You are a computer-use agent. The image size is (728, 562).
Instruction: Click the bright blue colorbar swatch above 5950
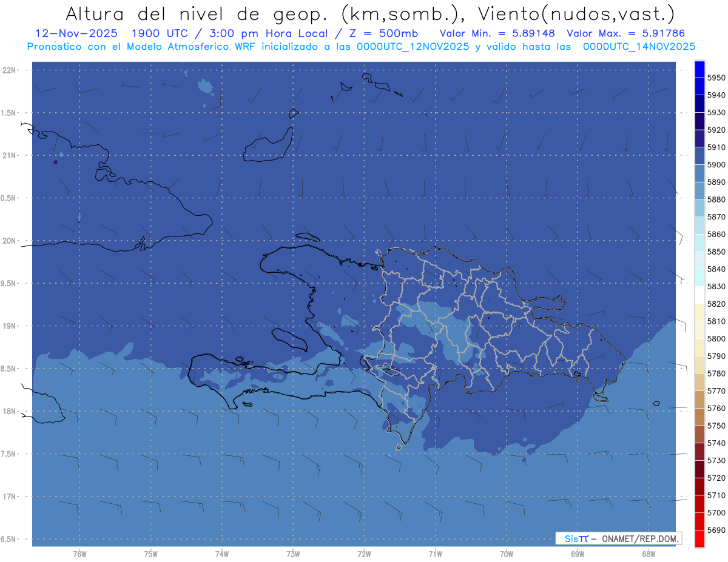point(699,69)
